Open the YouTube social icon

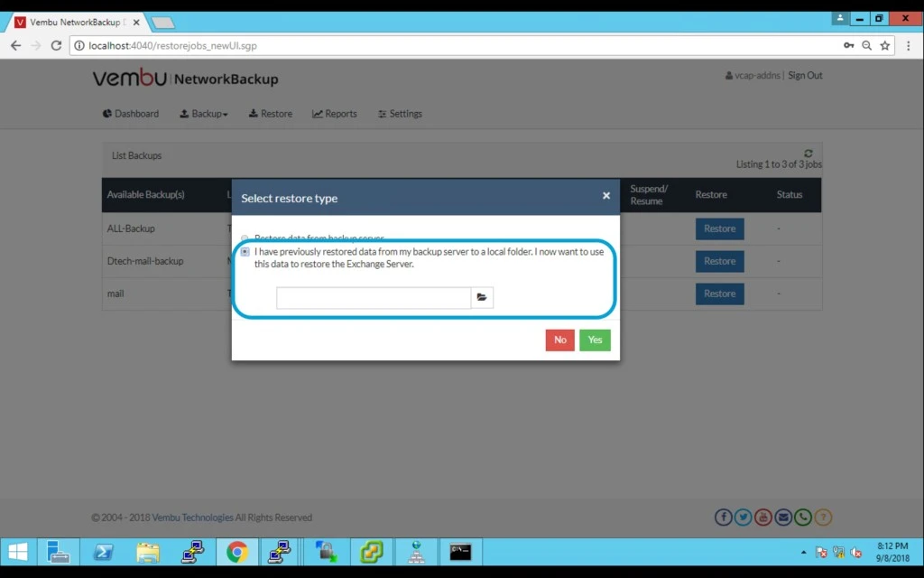763,517
